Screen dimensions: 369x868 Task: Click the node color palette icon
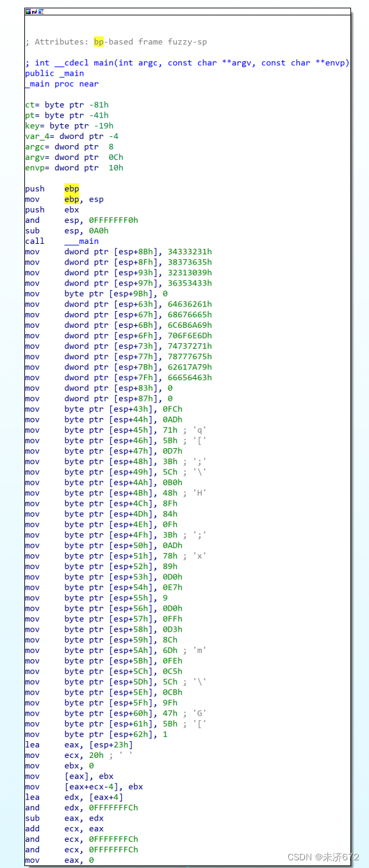pyautogui.click(x=28, y=12)
